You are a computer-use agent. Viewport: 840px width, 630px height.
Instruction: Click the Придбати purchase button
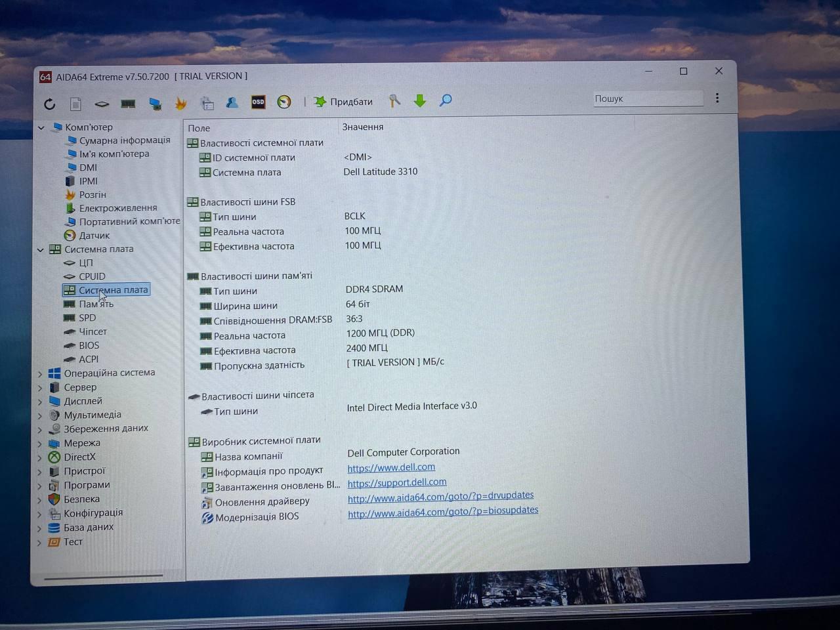tap(343, 102)
